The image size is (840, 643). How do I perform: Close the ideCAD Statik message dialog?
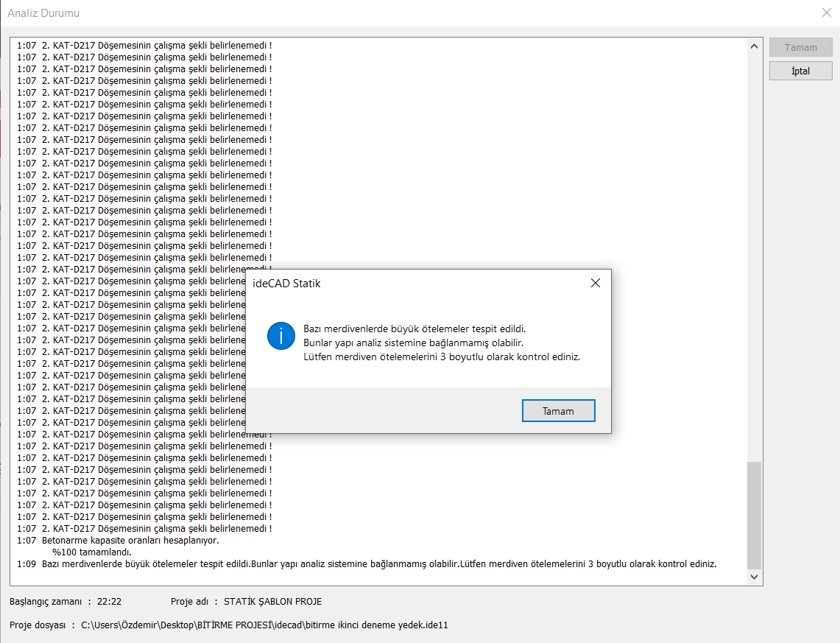click(595, 283)
